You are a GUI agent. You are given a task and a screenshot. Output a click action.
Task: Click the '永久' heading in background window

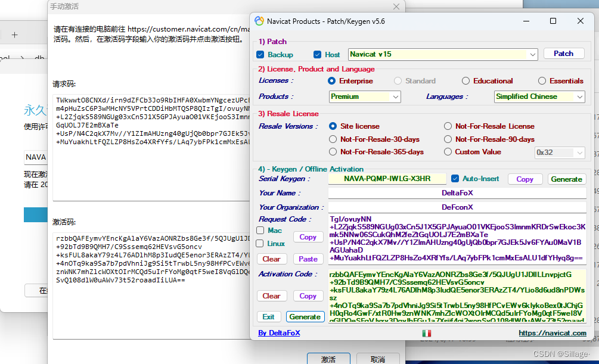point(35,110)
